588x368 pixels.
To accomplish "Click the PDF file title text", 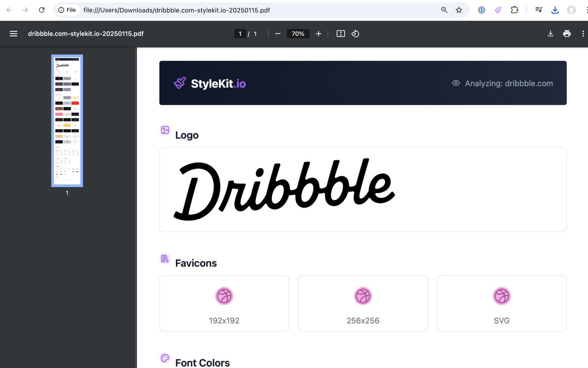I will click(x=86, y=34).
